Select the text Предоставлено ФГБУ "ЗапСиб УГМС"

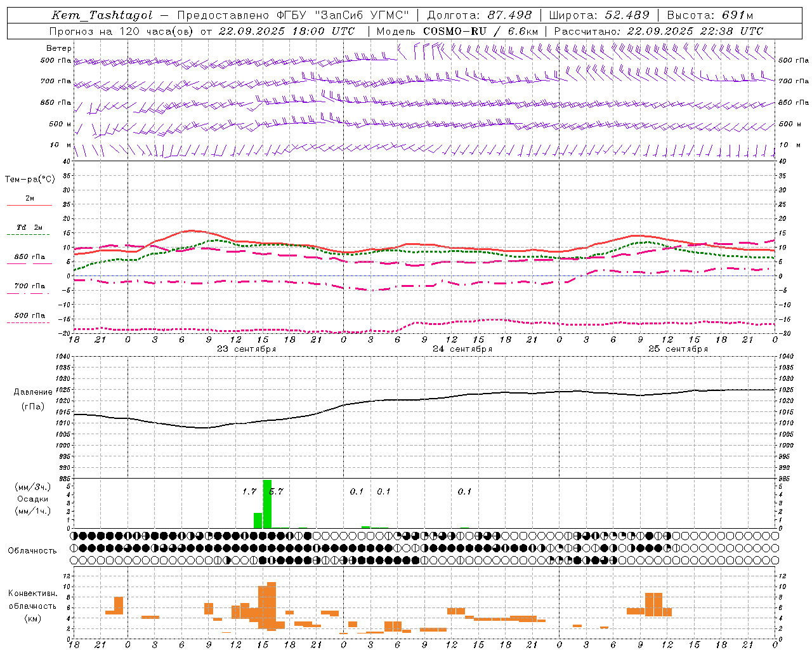pos(293,15)
